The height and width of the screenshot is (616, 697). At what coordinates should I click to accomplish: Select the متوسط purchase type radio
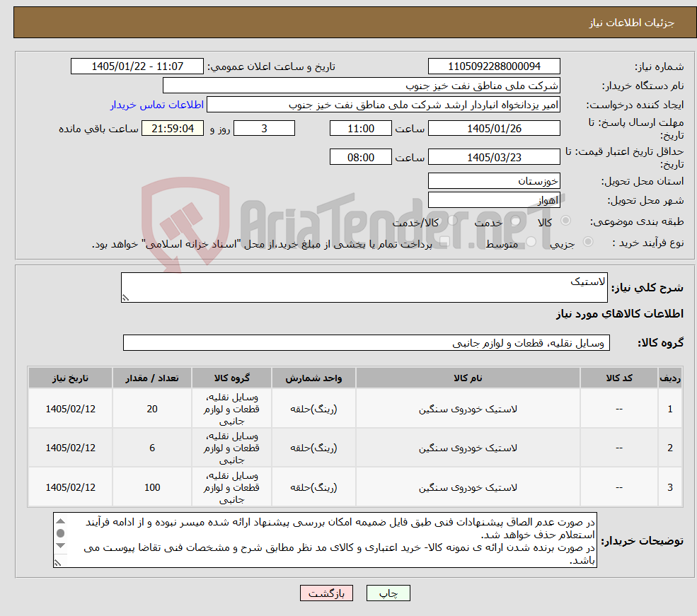(x=531, y=242)
